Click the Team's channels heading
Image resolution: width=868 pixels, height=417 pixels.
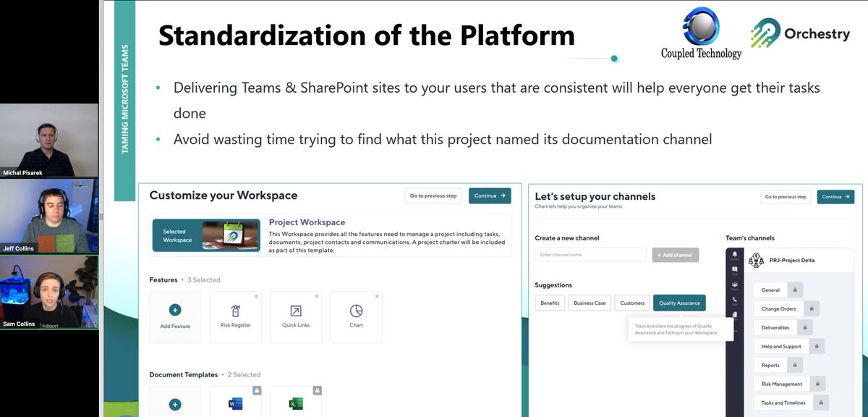tap(750, 237)
